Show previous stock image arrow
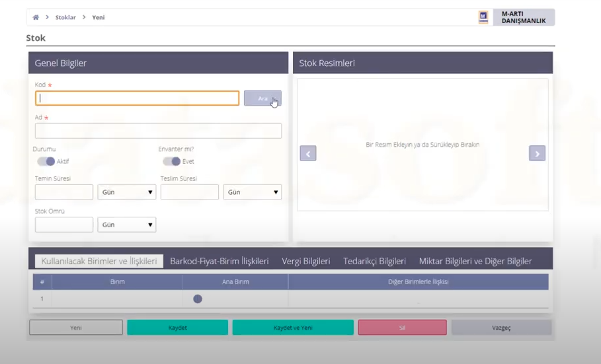Viewport: 601px width, 364px height. click(308, 153)
